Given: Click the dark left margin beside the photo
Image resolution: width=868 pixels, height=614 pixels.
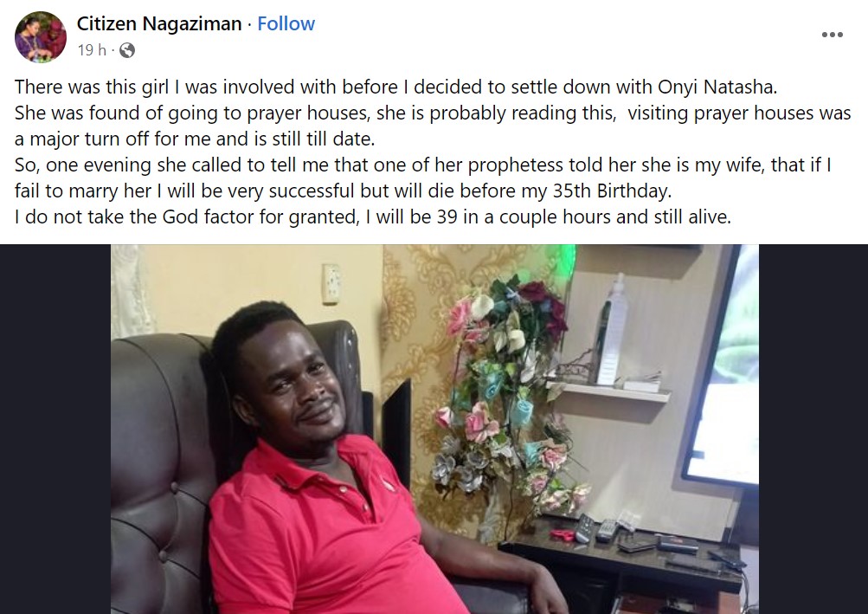Looking at the screenshot, I should tap(55, 429).
